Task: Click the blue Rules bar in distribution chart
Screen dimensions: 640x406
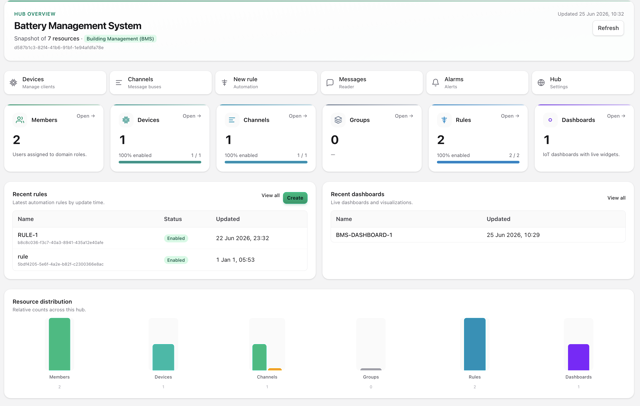Action: 475,344
